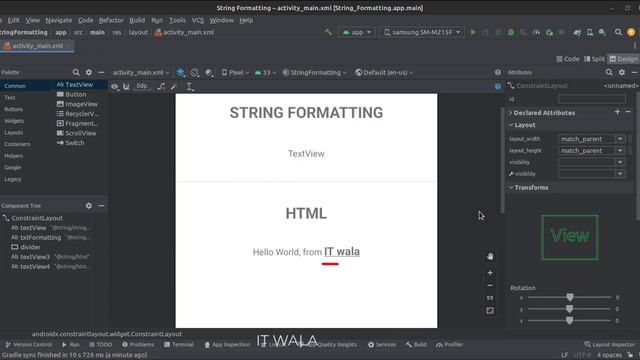Select ConstraintLayout root in Component Tree
This screenshot has width=640, height=360.
point(37,218)
